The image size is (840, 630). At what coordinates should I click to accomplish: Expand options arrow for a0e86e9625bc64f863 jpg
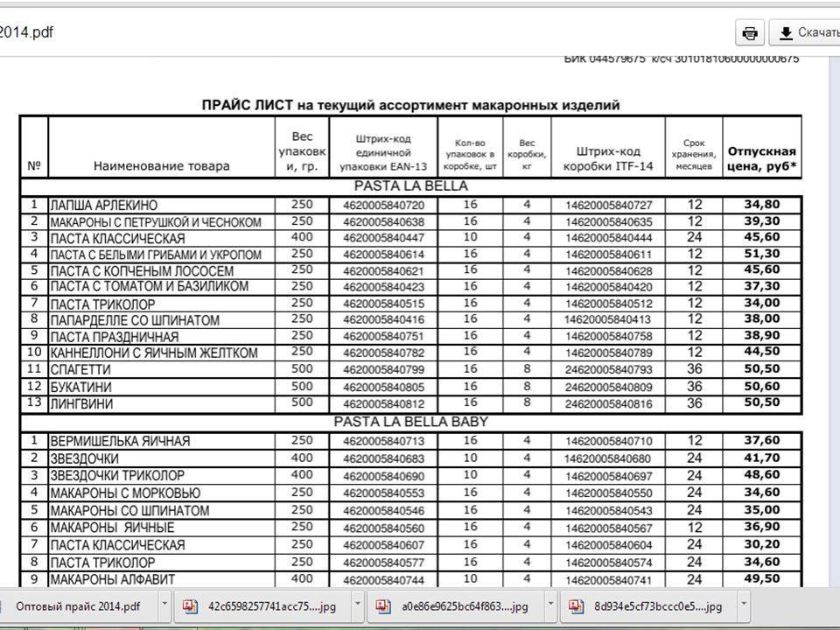550,604
